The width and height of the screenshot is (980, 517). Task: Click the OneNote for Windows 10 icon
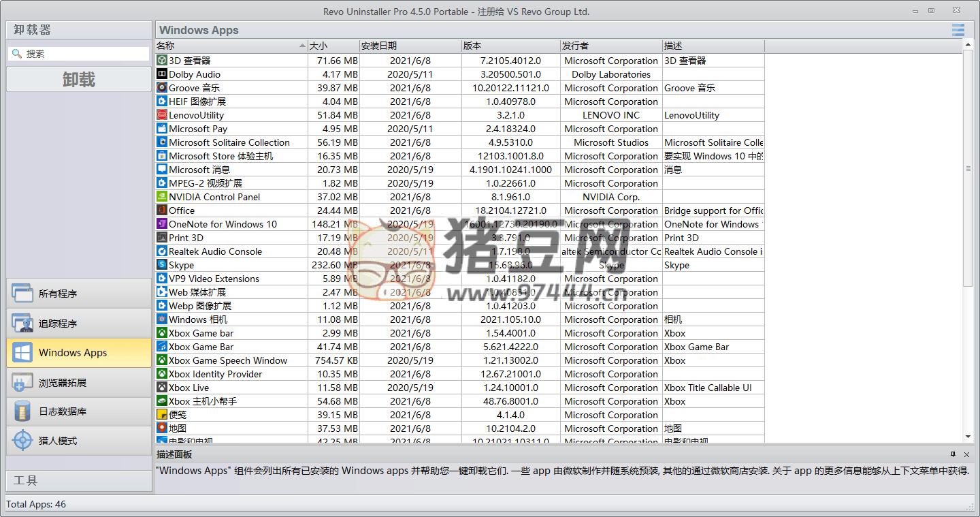click(162, 224)
